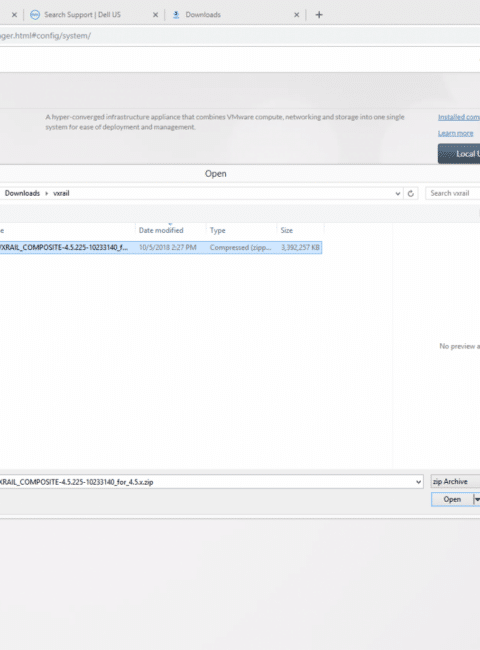Click the Local Upgrade button
The image size is (480, 650).
[x=459, y=154]
